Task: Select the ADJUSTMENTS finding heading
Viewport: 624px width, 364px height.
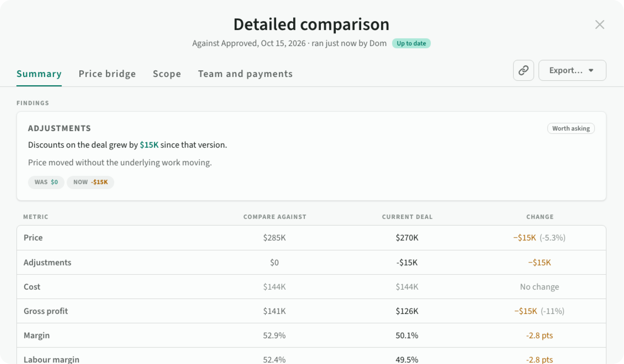Action: [59, 128]
